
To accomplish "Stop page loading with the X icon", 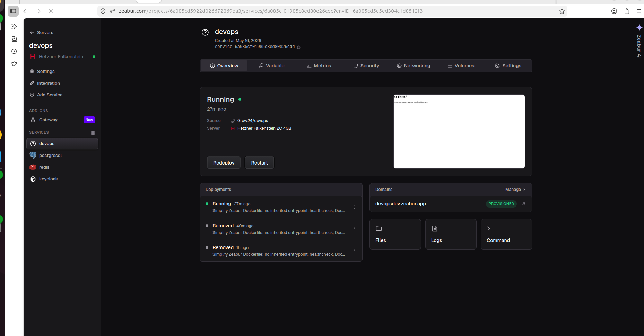I will point(51,11).
